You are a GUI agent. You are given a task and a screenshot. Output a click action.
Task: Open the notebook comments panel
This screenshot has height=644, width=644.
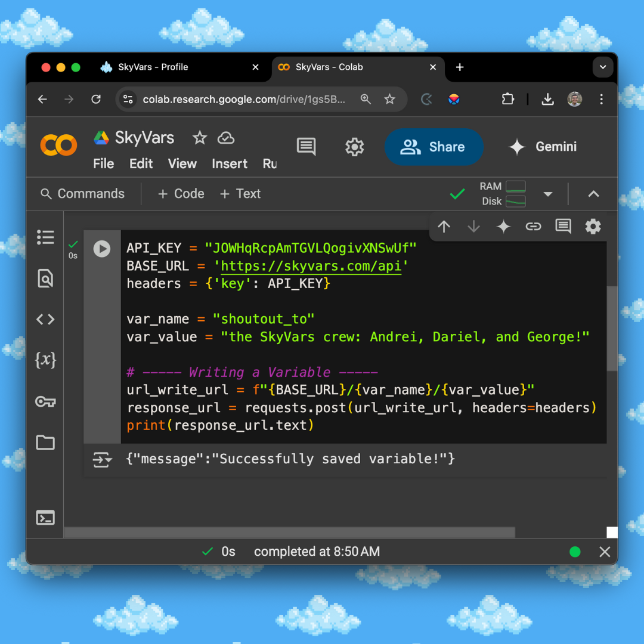pos(306,146)
